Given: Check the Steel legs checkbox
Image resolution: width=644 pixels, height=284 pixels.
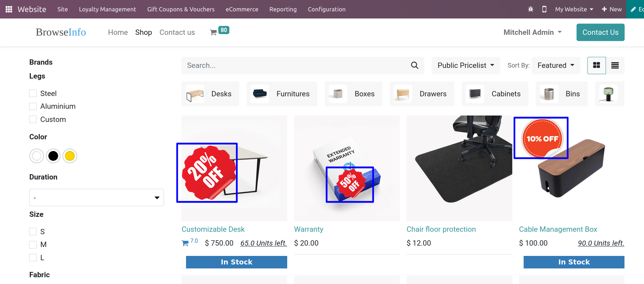Looking at the screenshot, I should click(33, 93).
